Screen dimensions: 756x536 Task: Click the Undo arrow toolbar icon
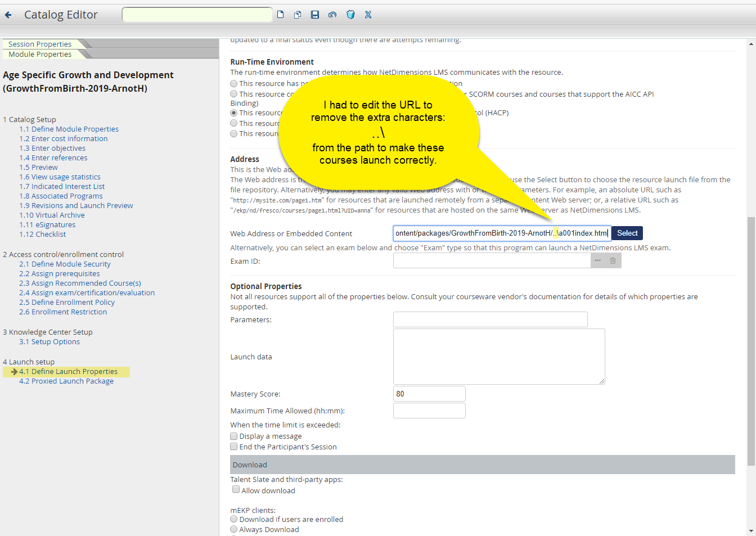[332, 15]
